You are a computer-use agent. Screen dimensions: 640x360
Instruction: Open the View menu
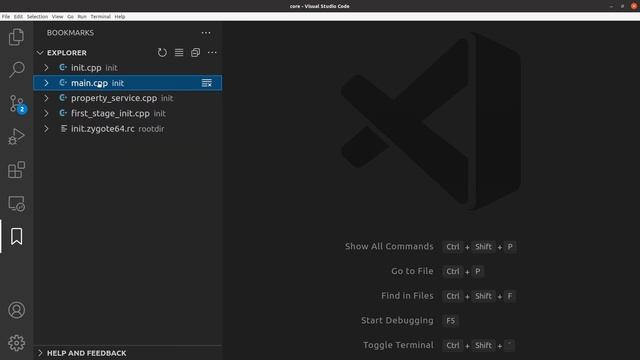(58, 17)
